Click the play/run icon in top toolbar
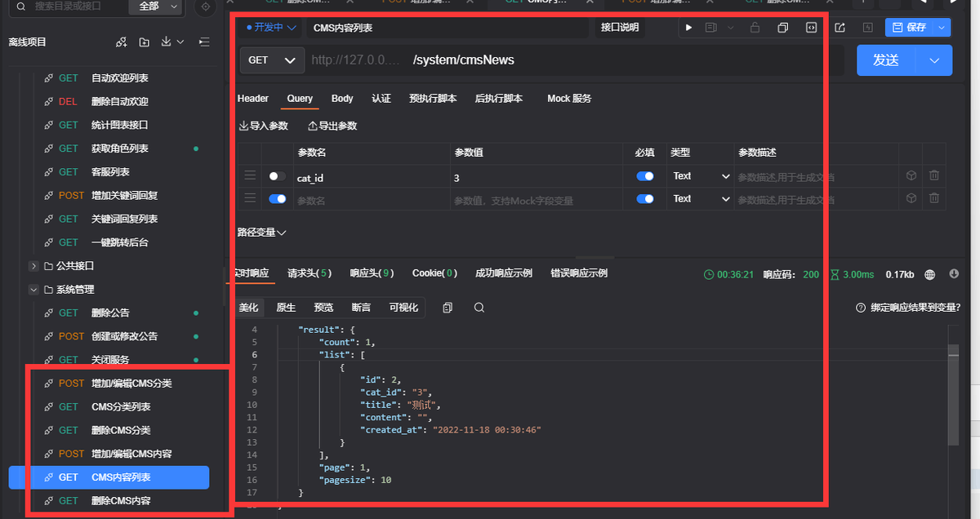Viewport: 980px width, 519px height. tap(688, 28)
